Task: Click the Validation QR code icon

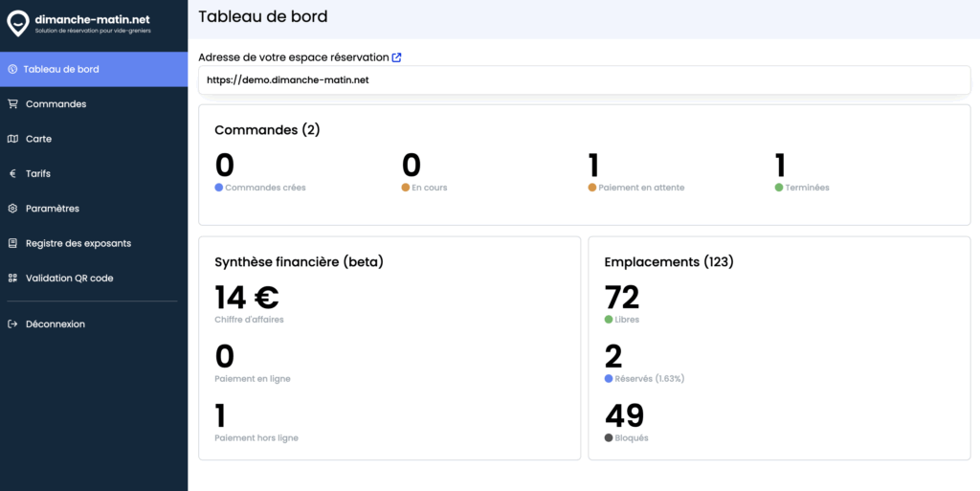Action: 12,278
